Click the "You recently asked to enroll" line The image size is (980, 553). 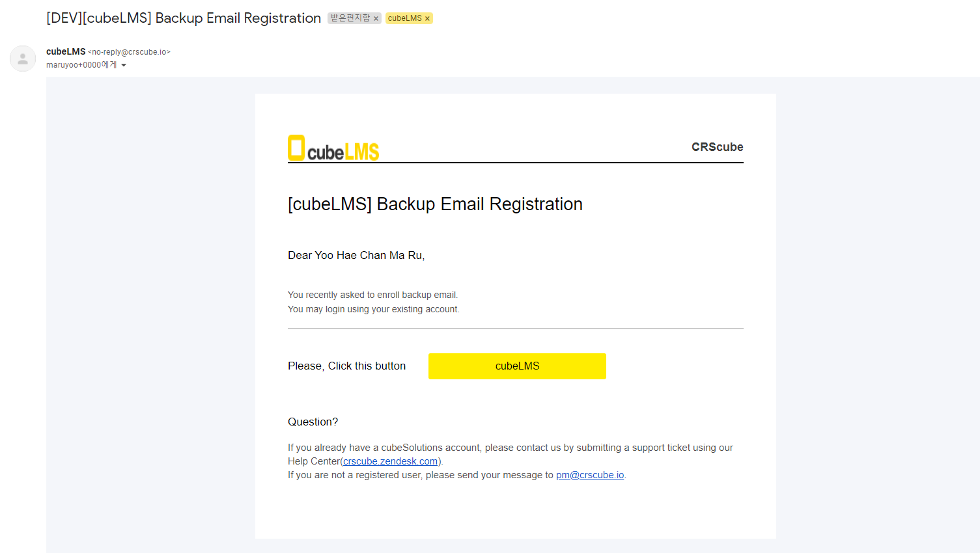[372, 295]
